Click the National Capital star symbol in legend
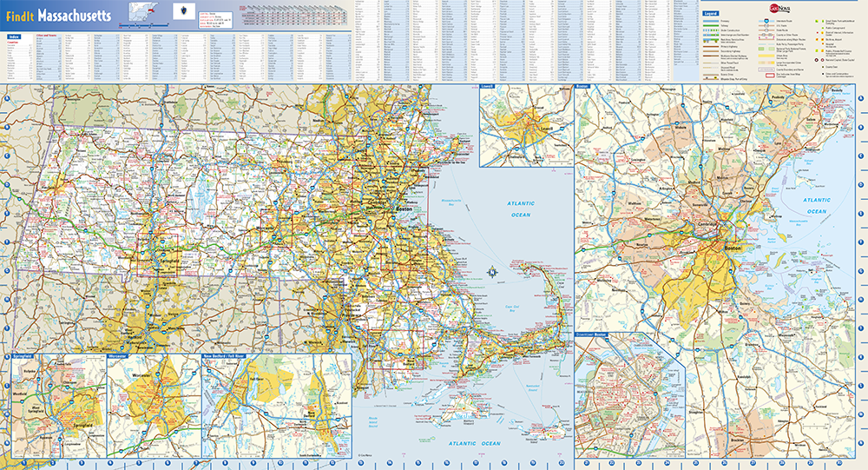 tap(817, 60)
